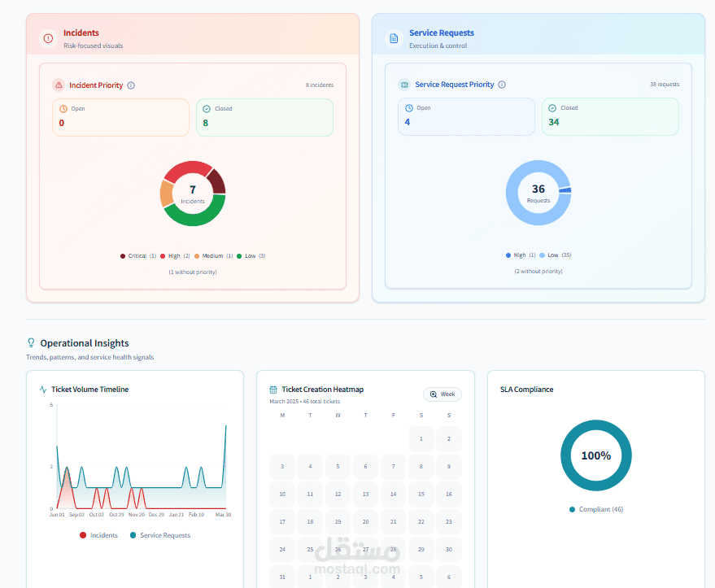Click the Ticket Volume Timeline pulse icon

click(43, 390)
